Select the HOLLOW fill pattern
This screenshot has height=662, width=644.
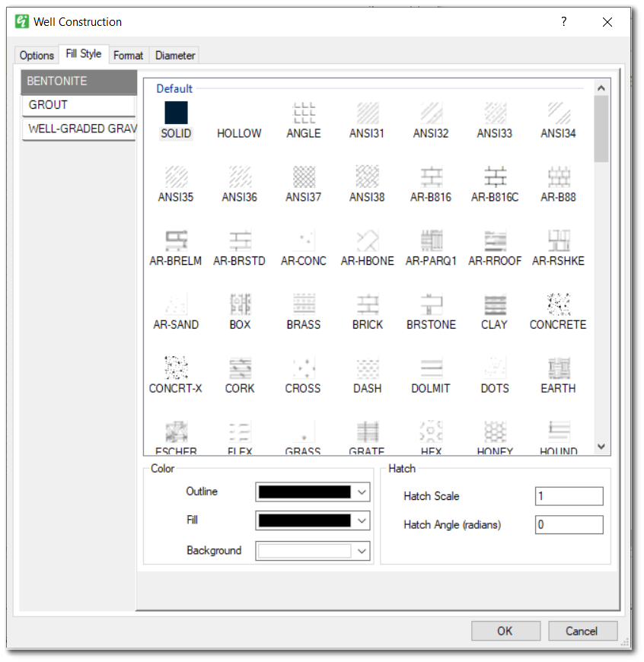coord(239,113)
